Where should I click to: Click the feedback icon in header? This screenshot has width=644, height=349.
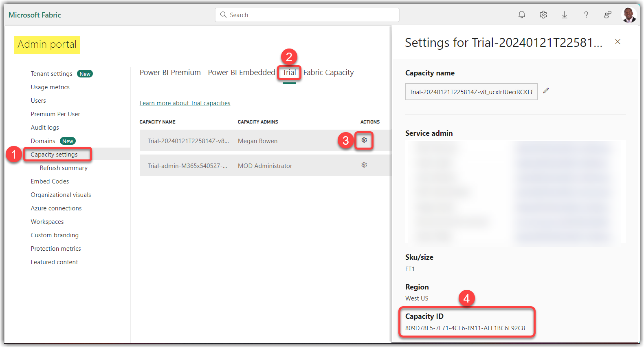point(607,15)
